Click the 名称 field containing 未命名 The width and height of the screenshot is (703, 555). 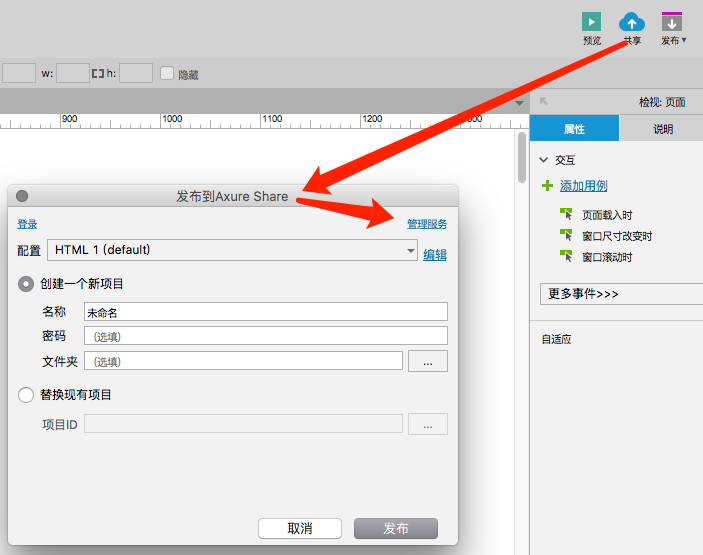click(x=266, y=312)
